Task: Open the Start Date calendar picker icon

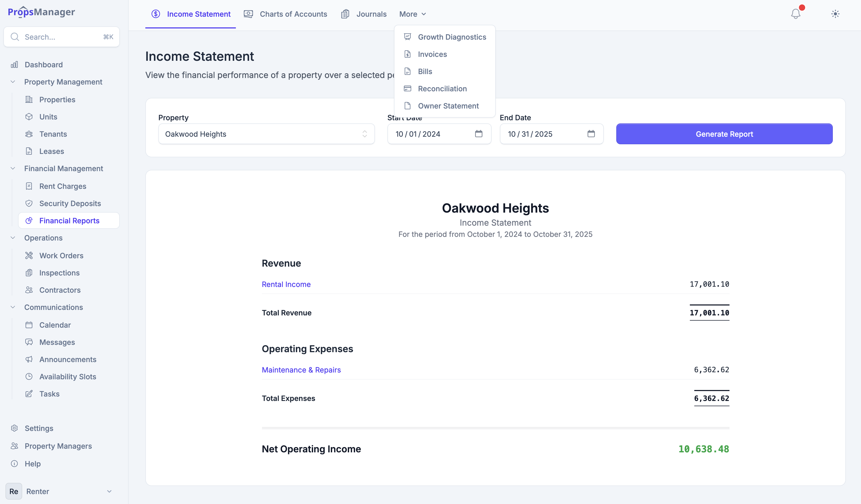Action: [478, 134]
